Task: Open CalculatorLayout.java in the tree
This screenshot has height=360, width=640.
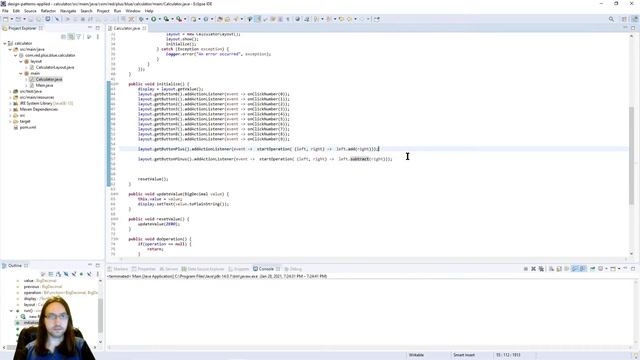Action: pos(55,67)
